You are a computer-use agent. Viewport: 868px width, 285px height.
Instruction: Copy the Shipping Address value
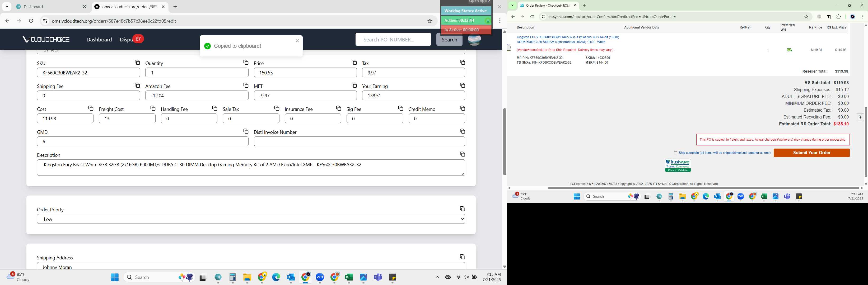click(462, 257)
